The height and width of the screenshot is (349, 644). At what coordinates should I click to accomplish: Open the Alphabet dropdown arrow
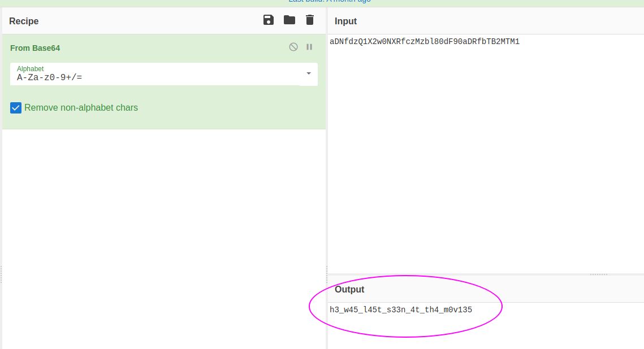click(x=309, y=74)
